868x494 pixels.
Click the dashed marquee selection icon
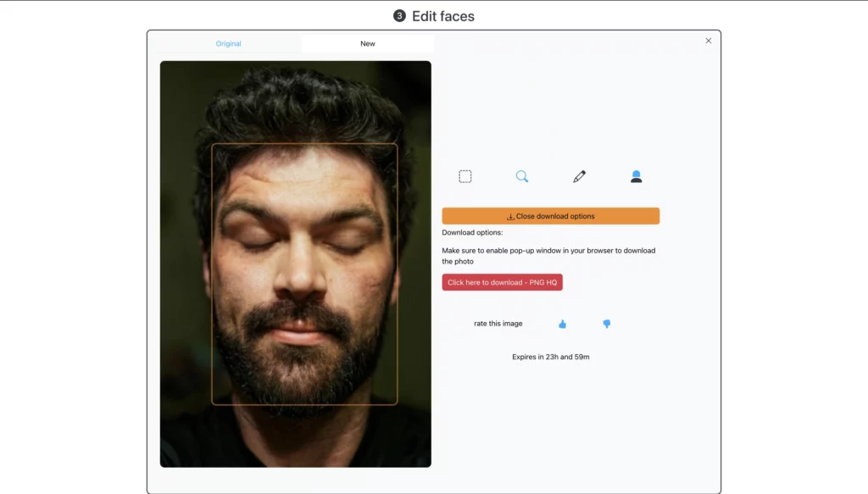click(x=465, y=175)
